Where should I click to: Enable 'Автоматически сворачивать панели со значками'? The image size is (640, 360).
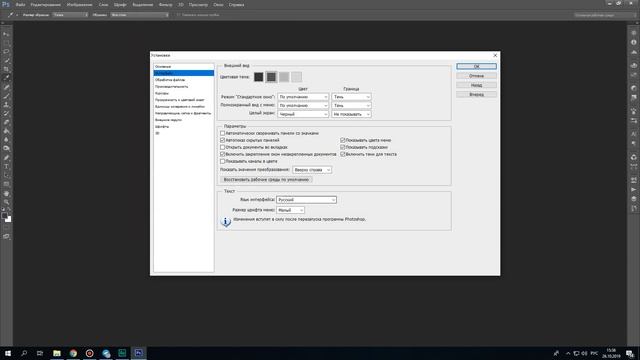click(x=222, y=133)
